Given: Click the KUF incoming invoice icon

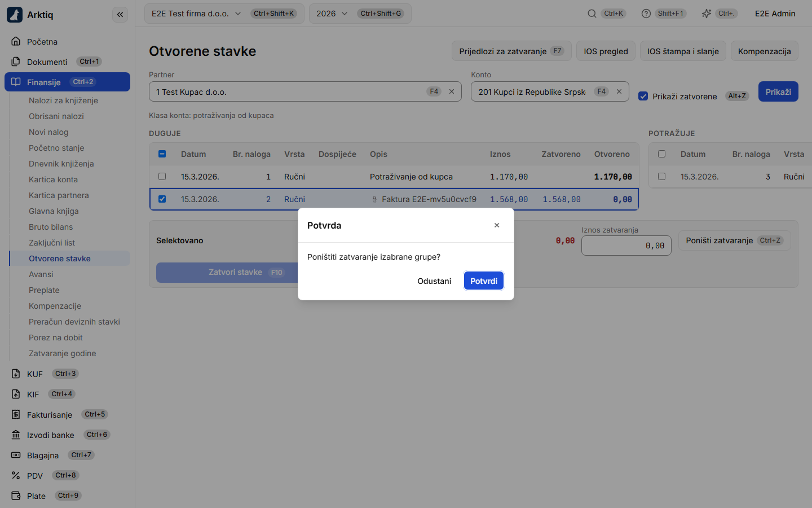Looking at the screenshot, I should pyautogui.click(x=16, y=374).
